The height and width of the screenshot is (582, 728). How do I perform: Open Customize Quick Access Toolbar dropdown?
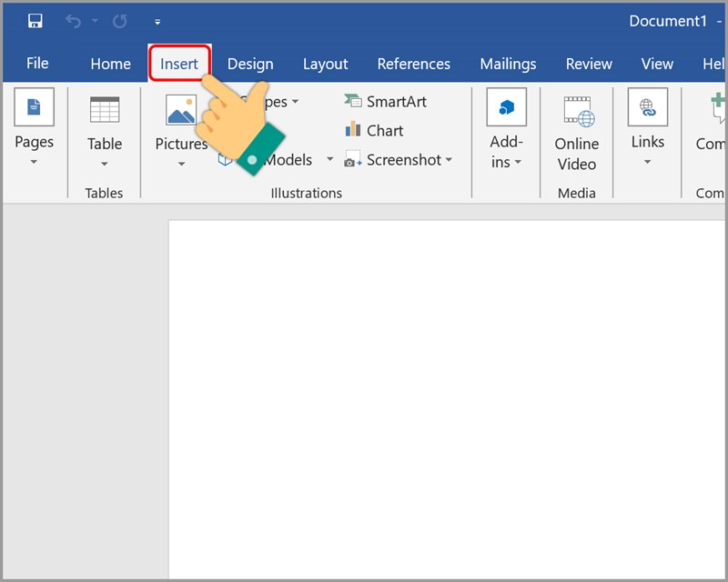click(x=157, y=22)
